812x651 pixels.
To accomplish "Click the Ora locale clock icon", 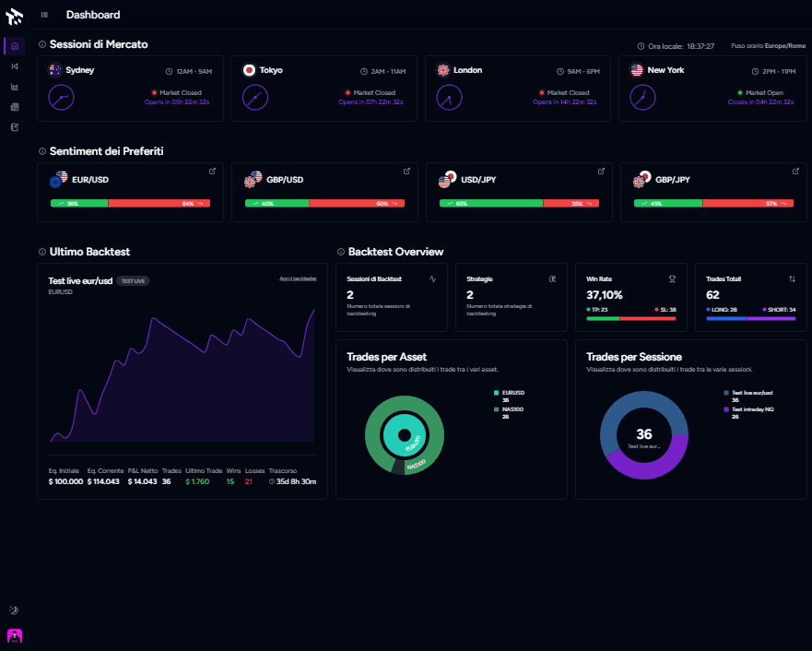I will pyautogui.click(x=641, y=46).
